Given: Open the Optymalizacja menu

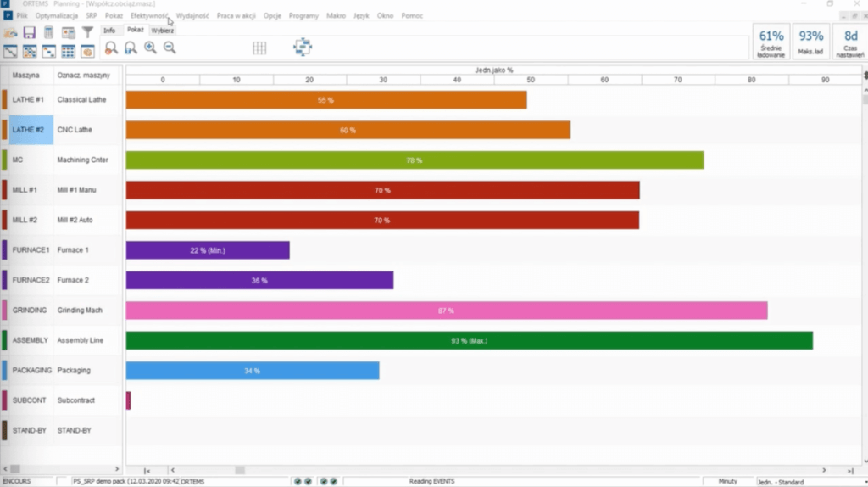Looking at the screenshot, I should [x=57, y=16].
